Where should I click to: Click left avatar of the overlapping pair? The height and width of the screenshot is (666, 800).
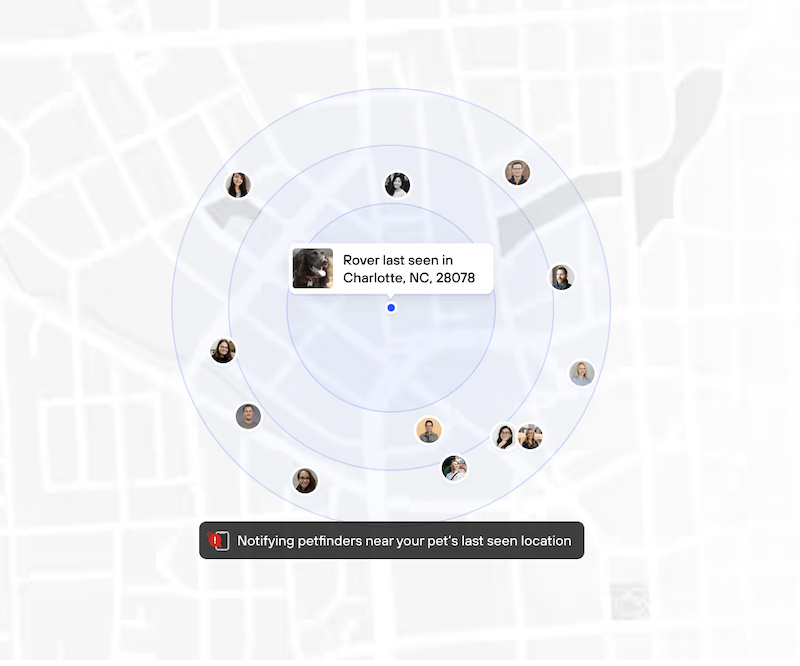505,436
